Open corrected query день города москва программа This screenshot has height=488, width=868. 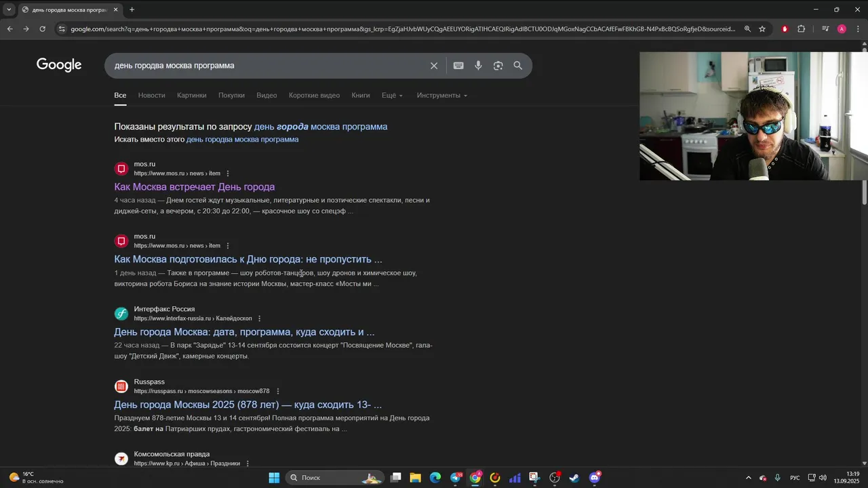click(321, 127)
